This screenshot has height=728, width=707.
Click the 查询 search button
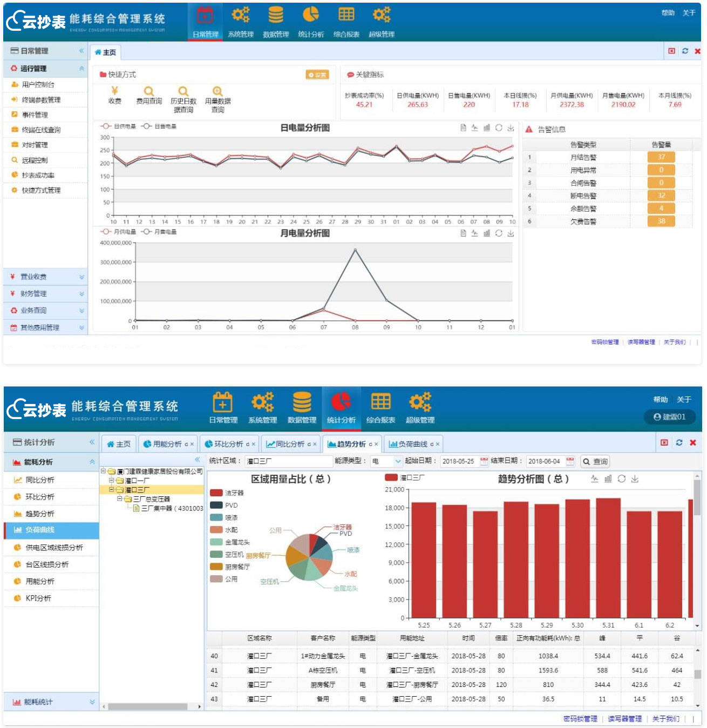(595, 462)
